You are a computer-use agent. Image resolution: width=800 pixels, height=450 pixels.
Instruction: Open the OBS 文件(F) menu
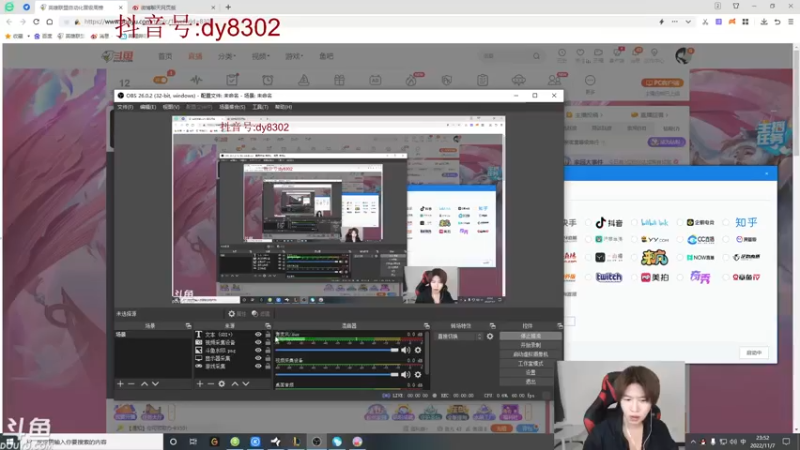[x=125, y=107]
